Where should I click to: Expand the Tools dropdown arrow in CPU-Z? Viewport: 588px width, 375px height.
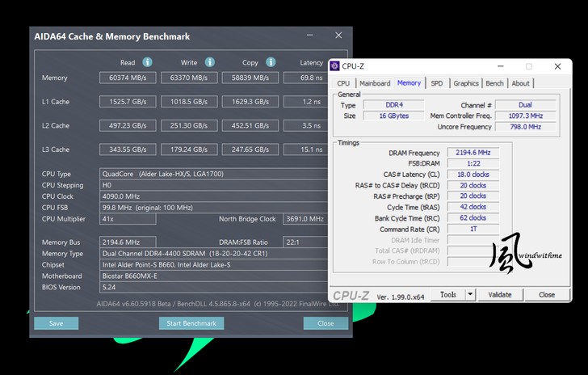tap(470, 295)
